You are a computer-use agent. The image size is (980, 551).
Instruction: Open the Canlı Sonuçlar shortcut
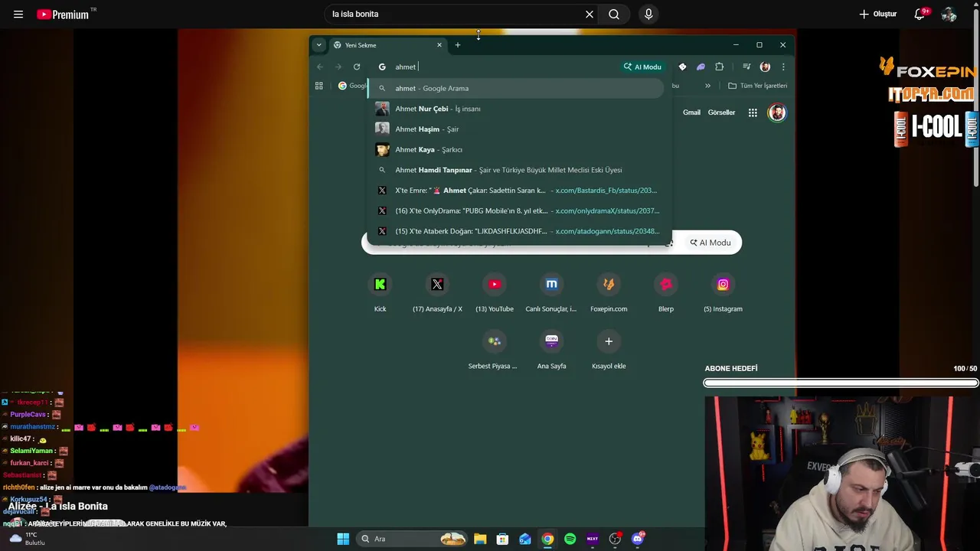click(551, 293)
